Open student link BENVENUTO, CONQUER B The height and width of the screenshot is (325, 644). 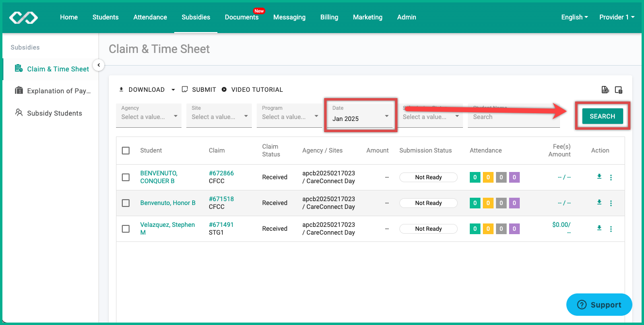(159, 177)
